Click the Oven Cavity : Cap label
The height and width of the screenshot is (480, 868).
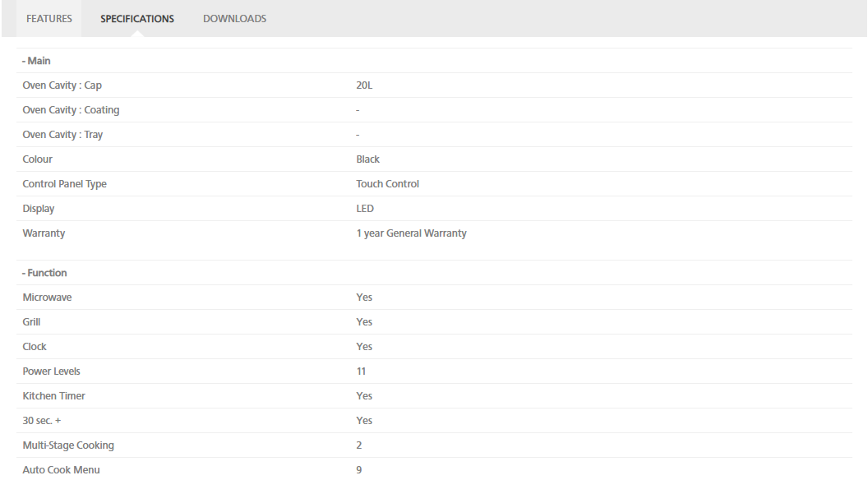click(x=62, y=85)
